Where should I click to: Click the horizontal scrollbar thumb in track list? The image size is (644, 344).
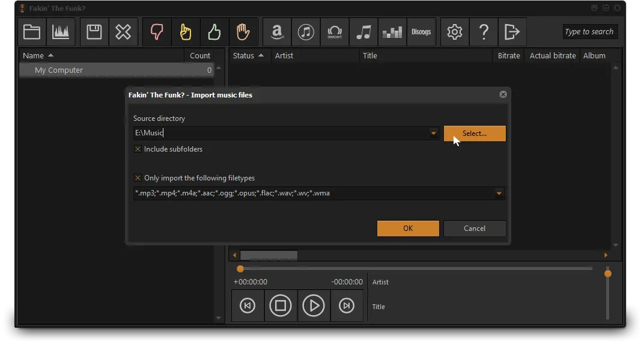pyautogui.click(x=269, y=256)
